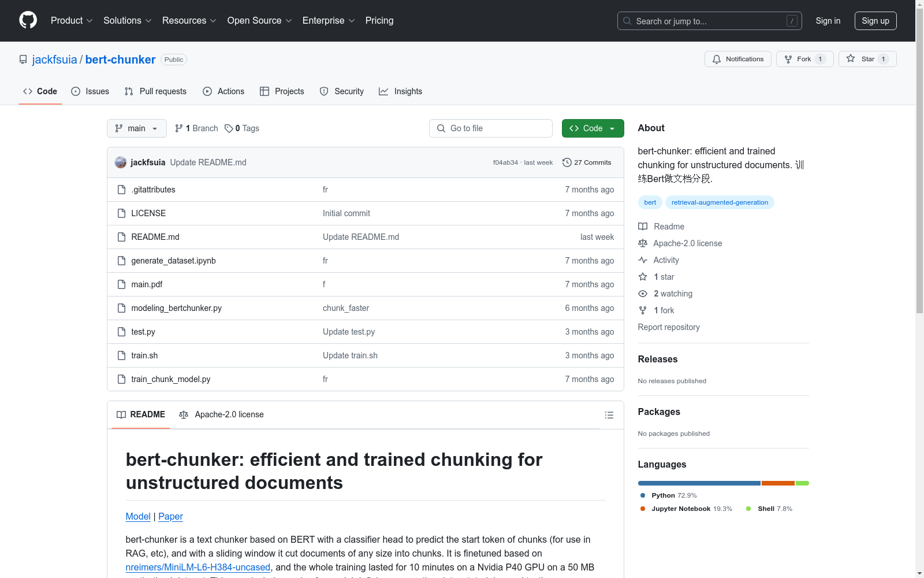
Task: Open the GitHub homepage logo
Action: (28, 20)
